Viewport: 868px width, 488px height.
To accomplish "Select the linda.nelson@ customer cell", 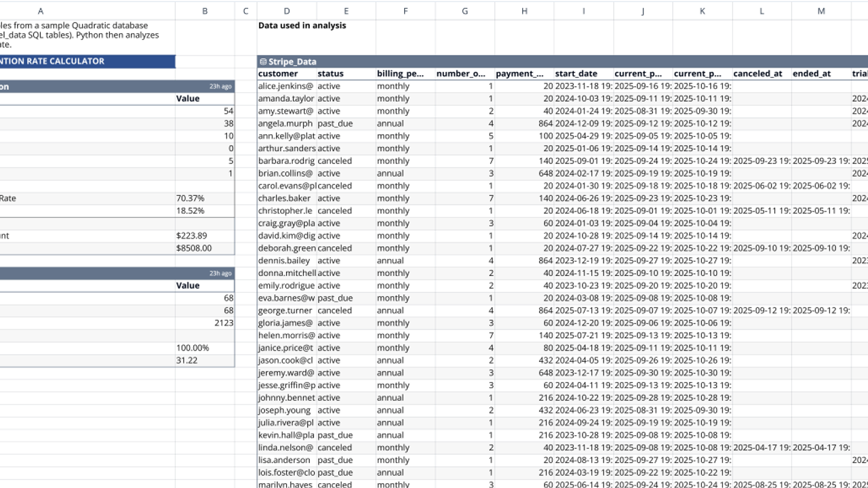I will click(x=287, y=447).
